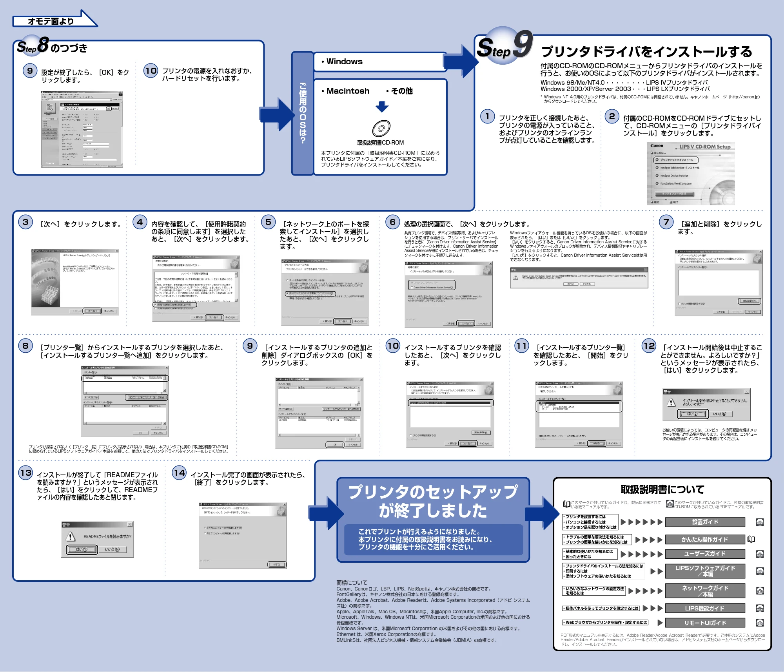The width and height of the screenshot is (784, 672).
Task: Click 終了 button in the install-complete wizard
Action: click(x=277, y=565)
